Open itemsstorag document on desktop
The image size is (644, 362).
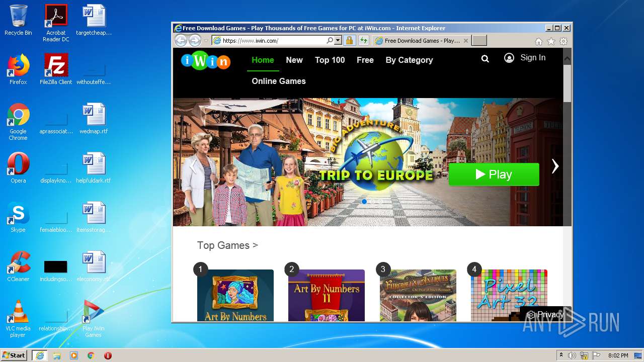[94, 217]
